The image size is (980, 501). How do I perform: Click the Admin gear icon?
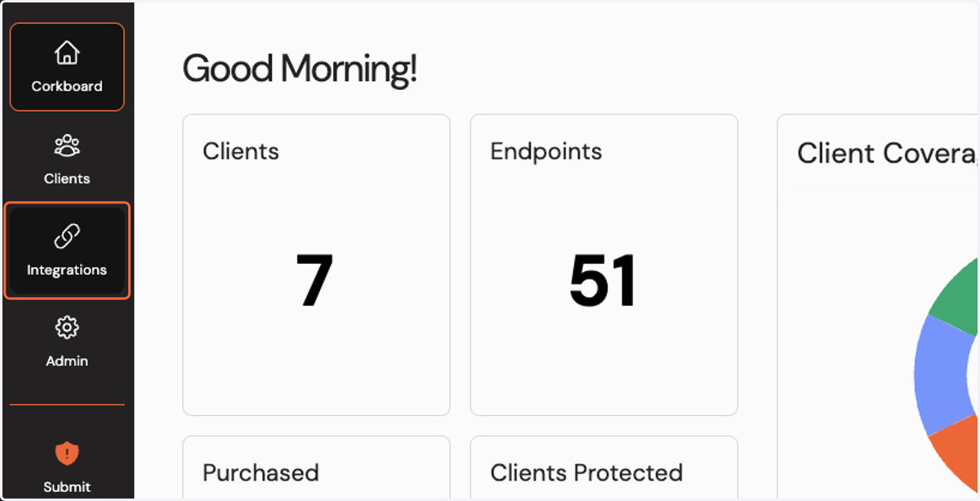coord(67,329)
